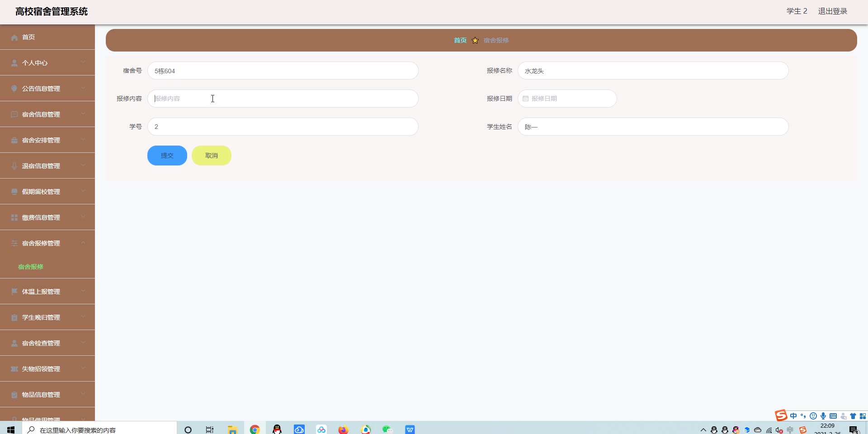This screenshot has width=868, height=434.
Task: Open the 首页 sidebar menu item
Action: (47, 37)
